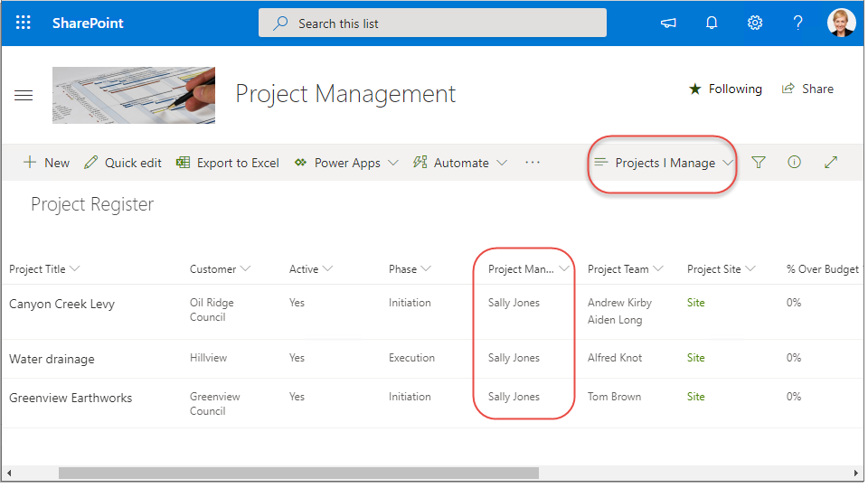Toggle the hamburger navigation menu
Image resolution: width=868 pixels, height=488 pixels.
point(24,95)
